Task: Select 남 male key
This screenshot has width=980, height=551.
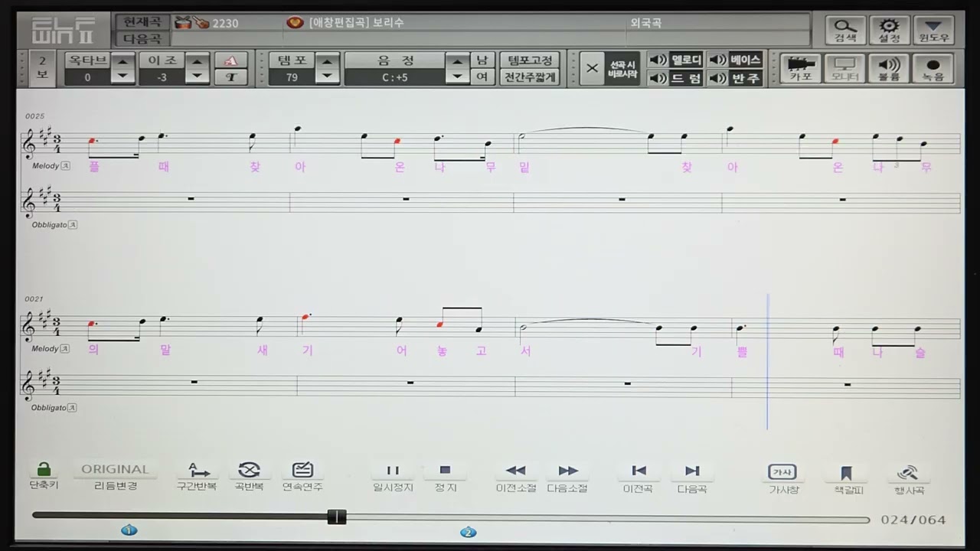Action: tap(482, 60)
